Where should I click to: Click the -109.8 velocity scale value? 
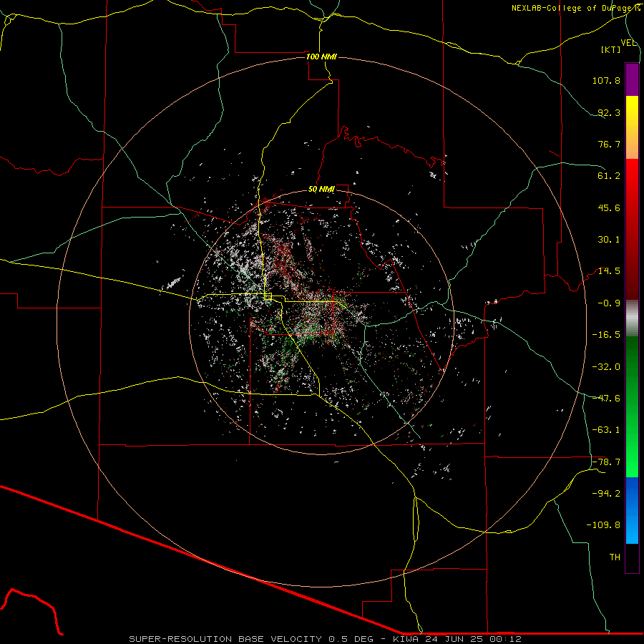tap(603, 525)
